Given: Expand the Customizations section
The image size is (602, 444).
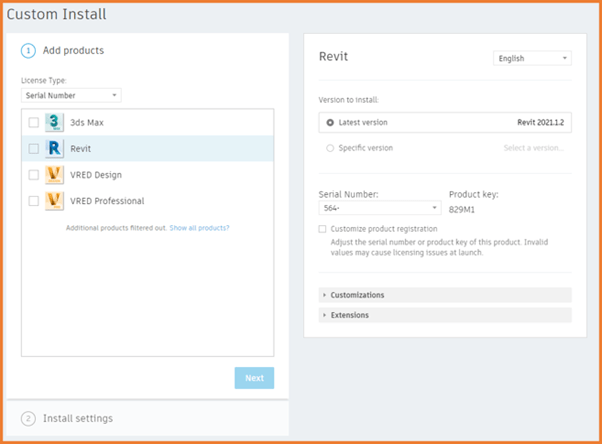Looking at the screenshot, I should pos(445,295).
